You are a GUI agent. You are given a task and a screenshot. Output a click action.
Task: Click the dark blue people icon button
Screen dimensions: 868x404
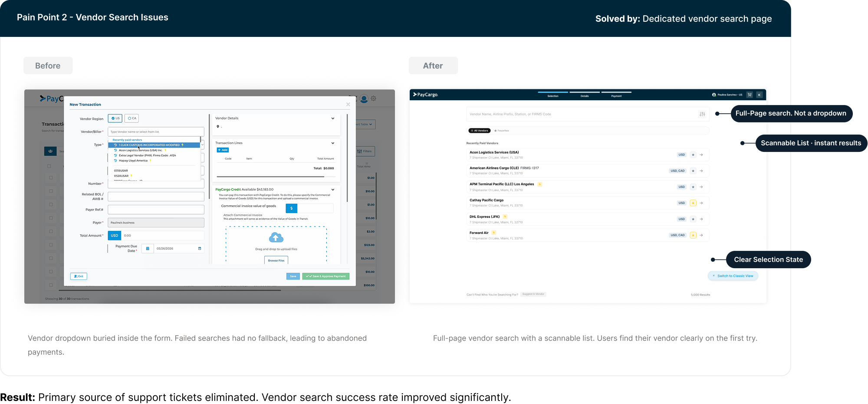(x=50, y=151)
